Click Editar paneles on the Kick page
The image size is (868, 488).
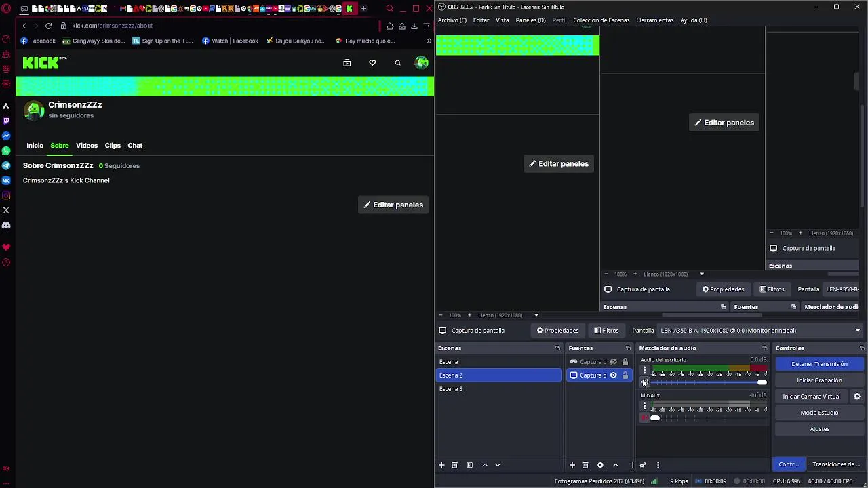tap(393, 205)
